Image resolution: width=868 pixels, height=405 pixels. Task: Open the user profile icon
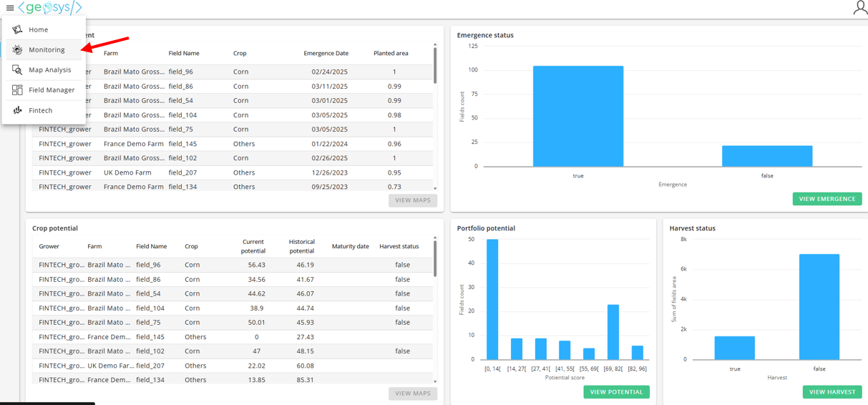pyautogui.click(x=859, y=8)
